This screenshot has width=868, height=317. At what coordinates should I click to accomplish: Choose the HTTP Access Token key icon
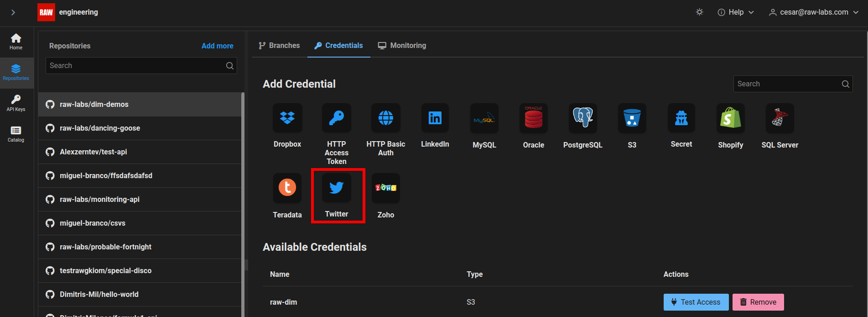tap(337, 118)
